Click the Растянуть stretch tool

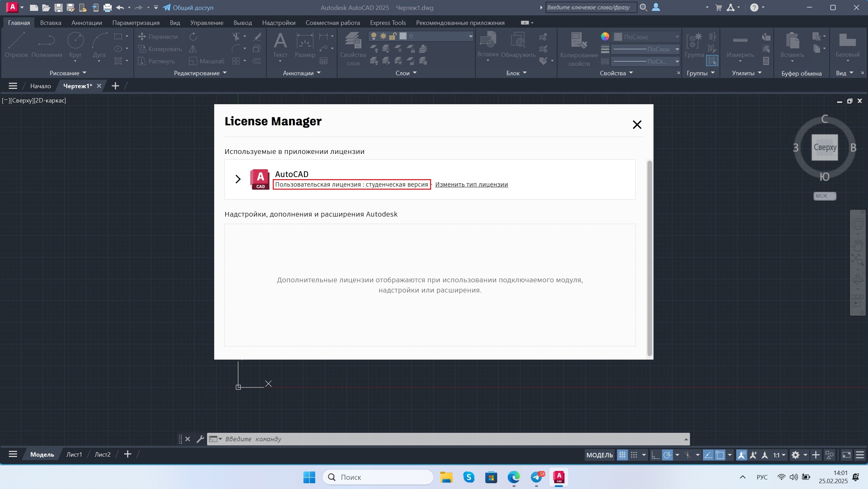click(x=157, y=61)
